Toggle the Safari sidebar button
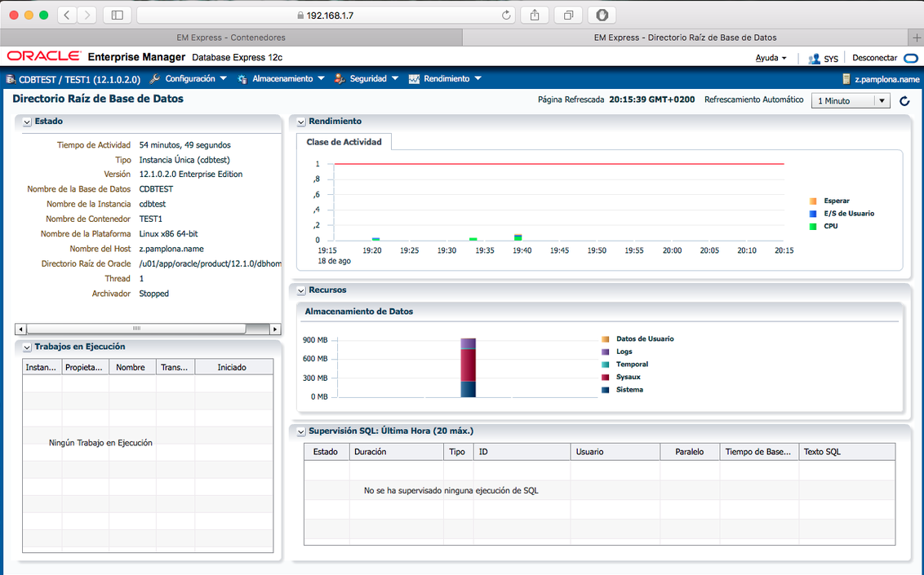The width and height of the screenshot is (924, 575). 117,15
